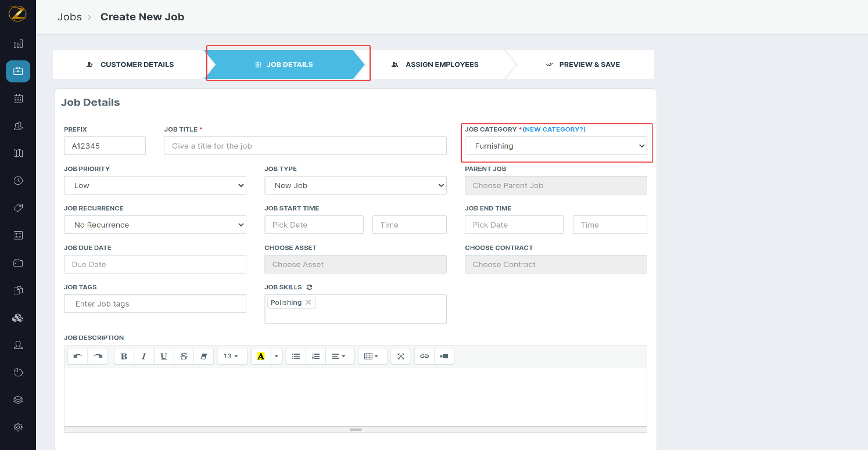The image size is (868, 450).
Task: Open the Job Type dropdown
Action: click(356, 185)
